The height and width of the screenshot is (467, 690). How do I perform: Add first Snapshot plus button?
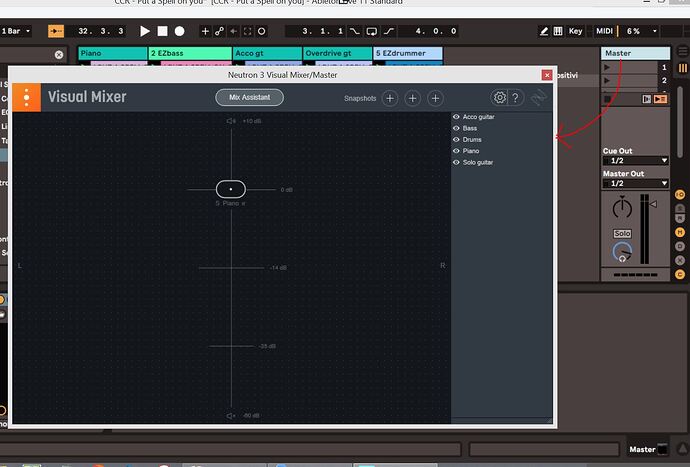coord(390,98)
